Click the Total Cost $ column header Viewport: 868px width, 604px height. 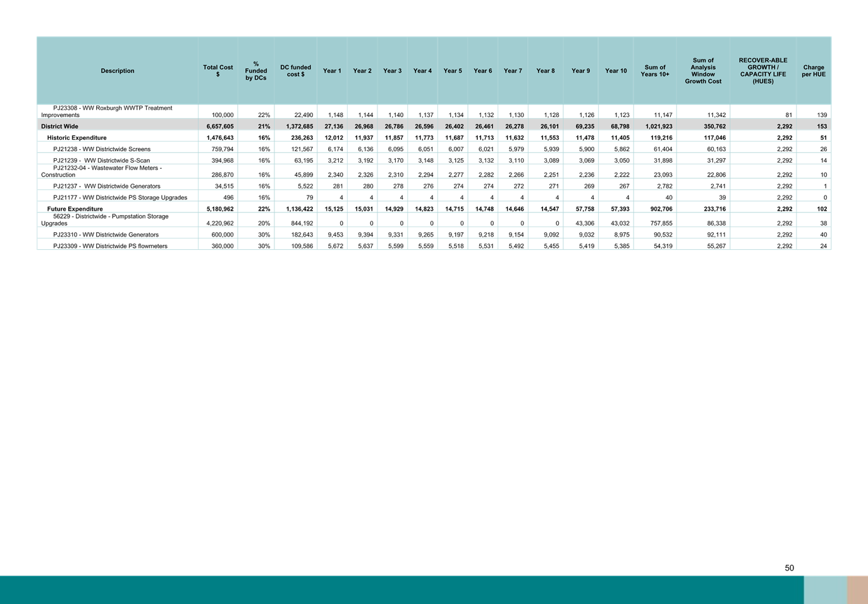coord(218,71)
